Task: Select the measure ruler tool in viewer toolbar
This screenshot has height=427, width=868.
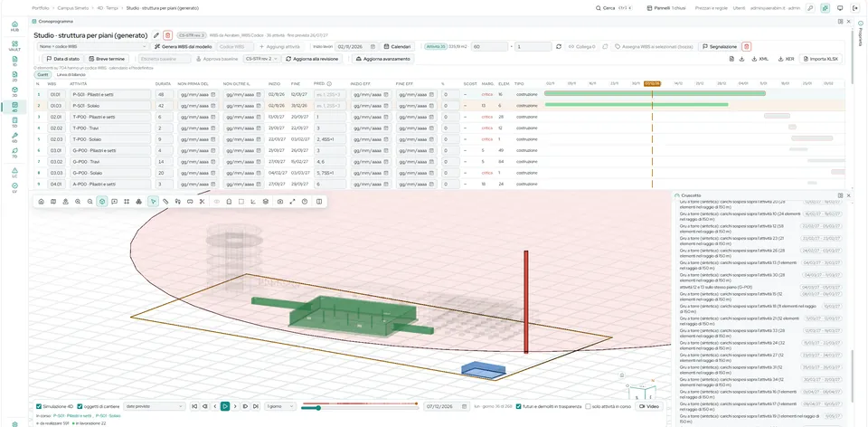Action: click(x=165, y=202)
